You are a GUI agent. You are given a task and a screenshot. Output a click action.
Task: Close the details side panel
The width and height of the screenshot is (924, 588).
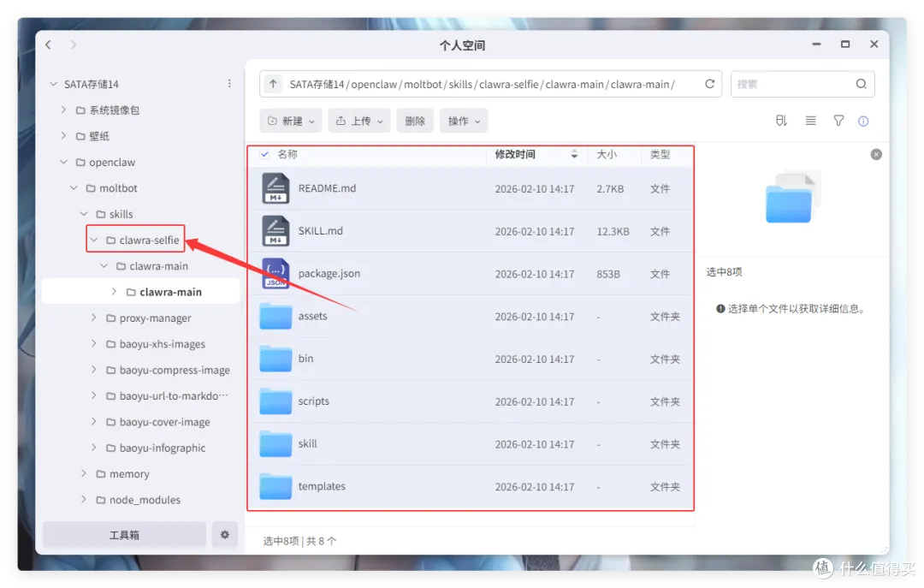point(876,155)
